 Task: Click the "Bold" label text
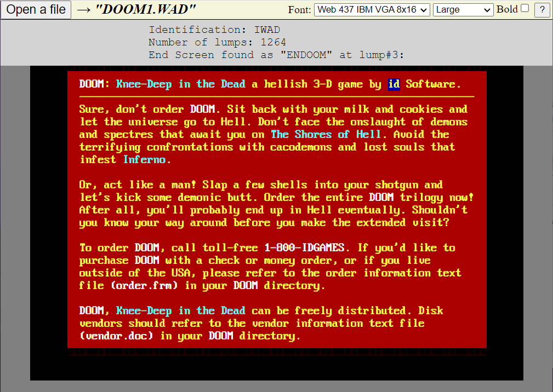pos(507,9)
